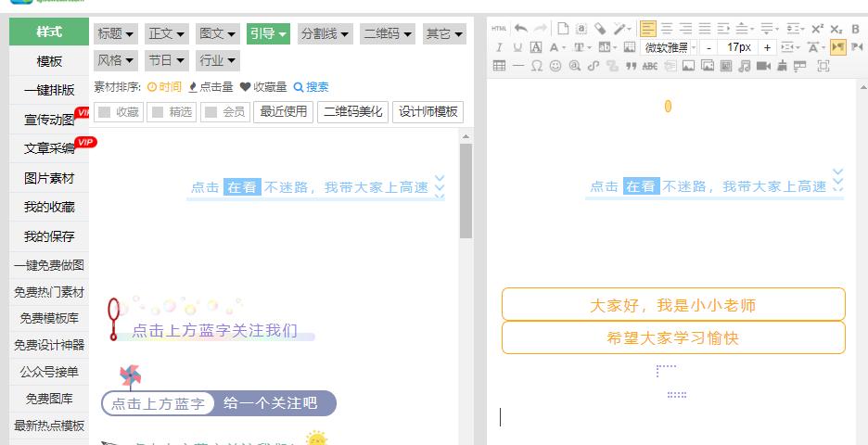The image size is (868, 445).
Task: Open the 其它 dropdown
Action: (x=444, y=33)
